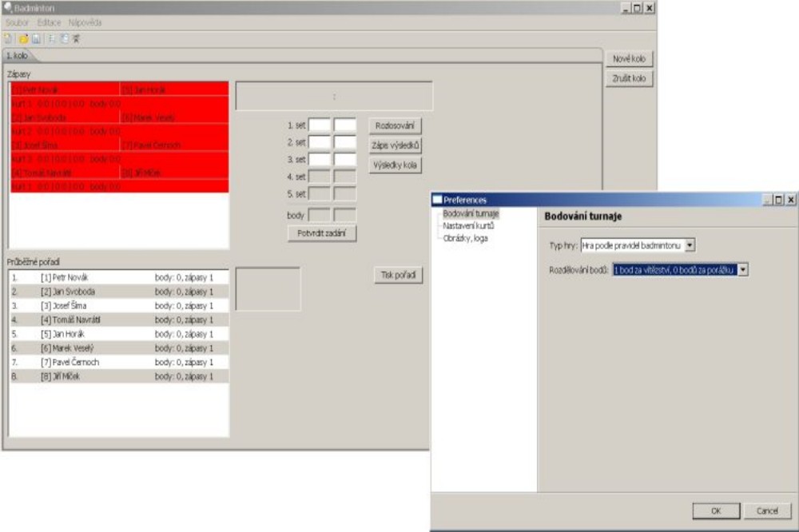Click the new file toolbar icon

point(8,38)
